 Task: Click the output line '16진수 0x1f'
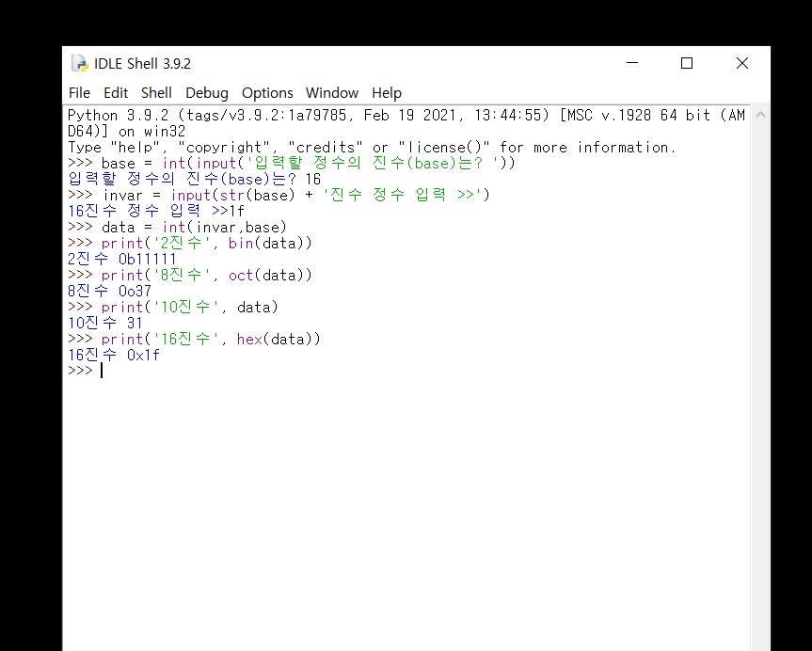coord(114,356)
